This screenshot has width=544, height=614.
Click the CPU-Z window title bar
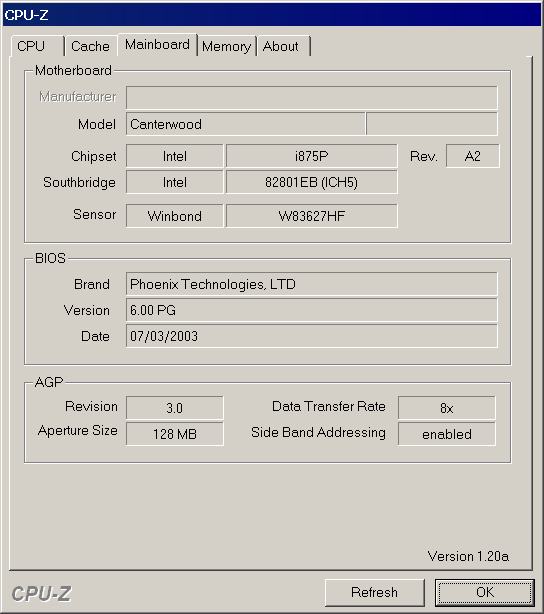click(x=272, y=15)
